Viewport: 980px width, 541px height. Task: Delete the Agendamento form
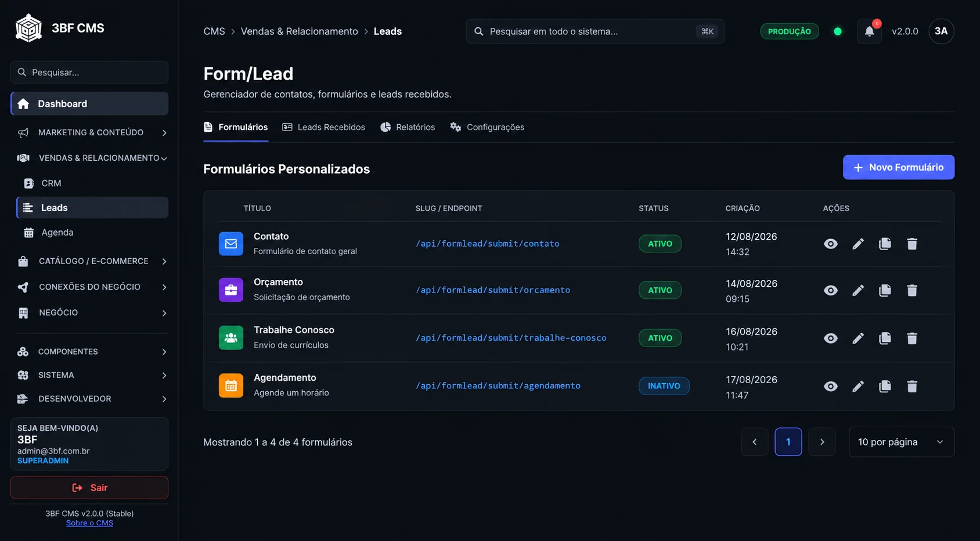(x=912, y=387)
